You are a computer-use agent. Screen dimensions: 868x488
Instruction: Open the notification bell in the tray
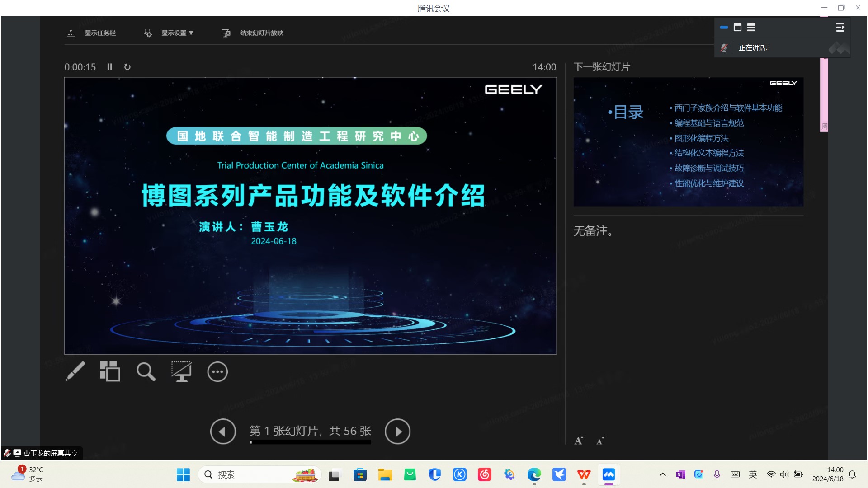(x=852, y=474)
